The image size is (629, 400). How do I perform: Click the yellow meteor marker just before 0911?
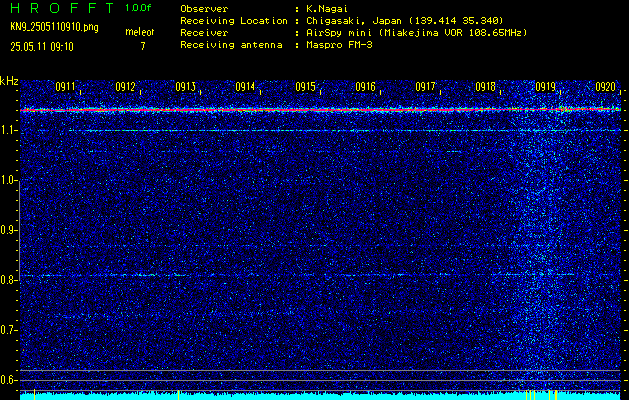click(x=34, y=394)
